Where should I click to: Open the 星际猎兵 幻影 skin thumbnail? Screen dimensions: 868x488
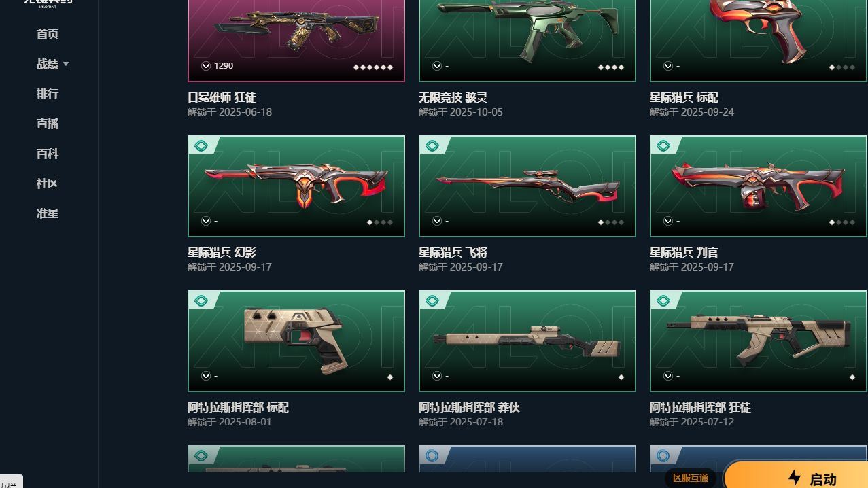tap(296, 186)
